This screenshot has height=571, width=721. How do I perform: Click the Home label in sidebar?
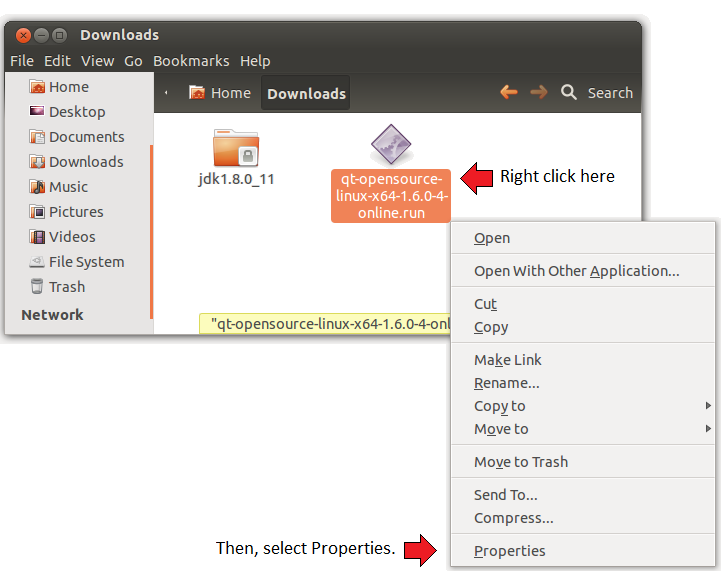(x=69, y=87)
